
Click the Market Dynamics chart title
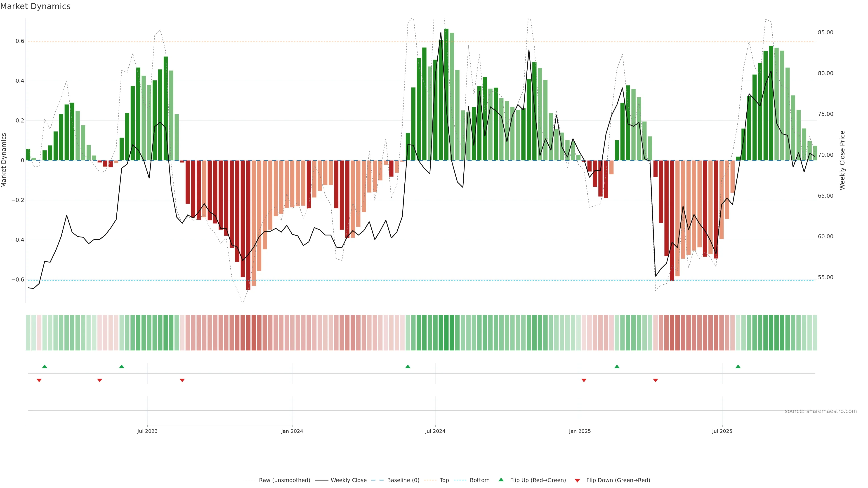(35, 6)
